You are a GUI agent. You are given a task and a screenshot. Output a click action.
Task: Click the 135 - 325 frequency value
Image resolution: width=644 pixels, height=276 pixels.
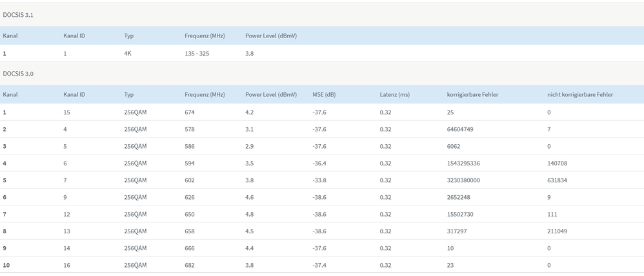197,54
